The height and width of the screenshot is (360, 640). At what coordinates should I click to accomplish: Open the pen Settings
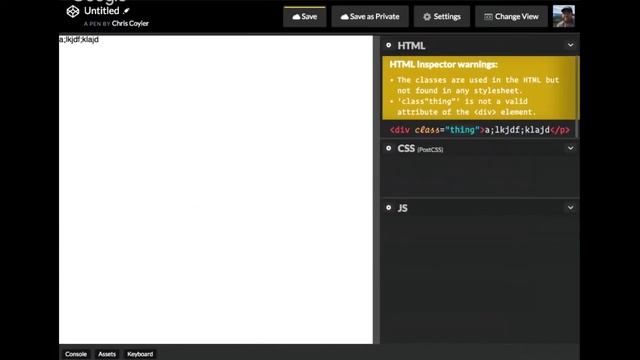coord(442,17)
